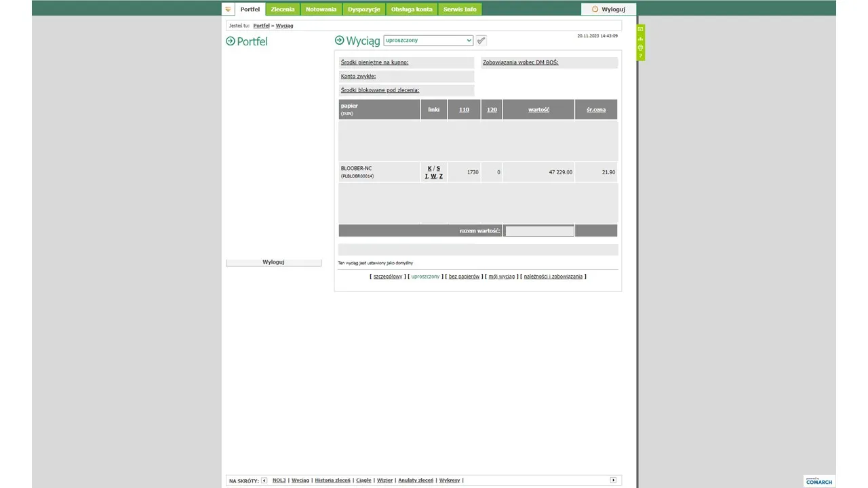Open the Notowania tab
The image size is (868, 488).
point(321,9)
